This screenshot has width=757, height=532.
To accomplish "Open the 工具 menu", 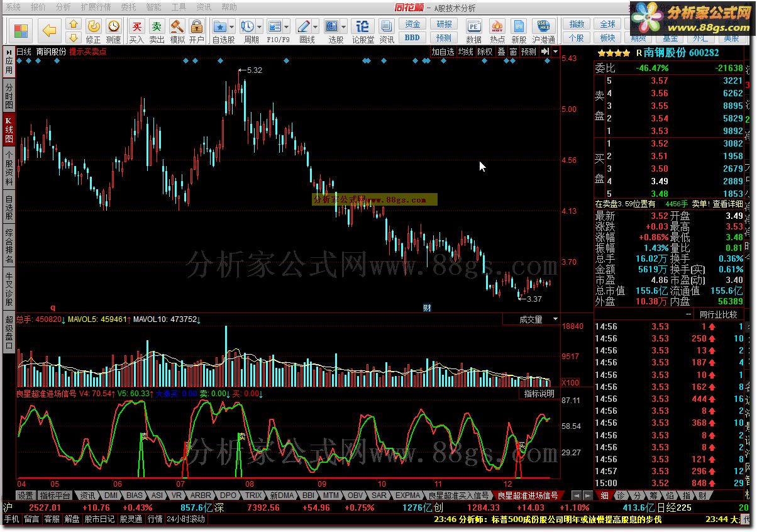I will click(x=179, y=7).
